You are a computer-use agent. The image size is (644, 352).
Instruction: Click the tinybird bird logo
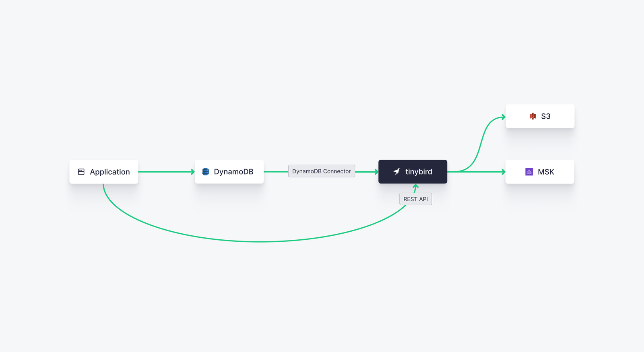(396, 171)
